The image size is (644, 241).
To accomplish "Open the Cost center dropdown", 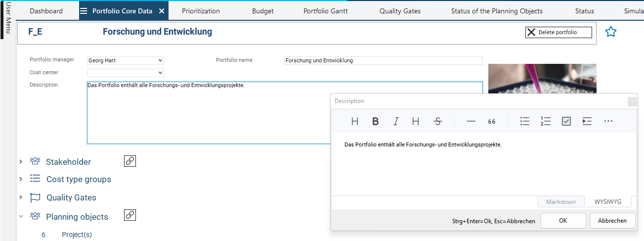I will coord(126,73).
